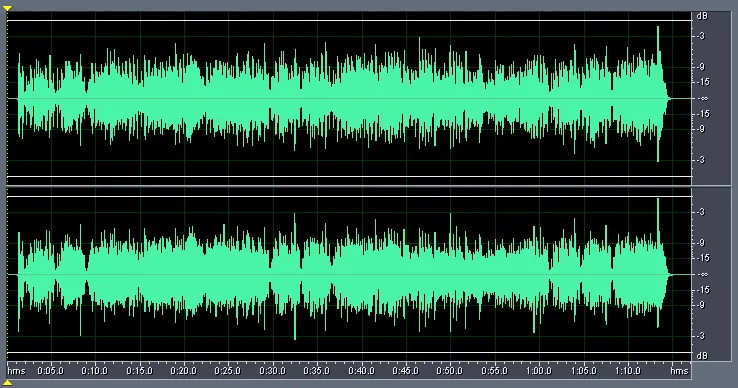Click the 1:10.0 mark on the time ruler
This screenshot has width=738, height=388.
(x=628, y=371)
